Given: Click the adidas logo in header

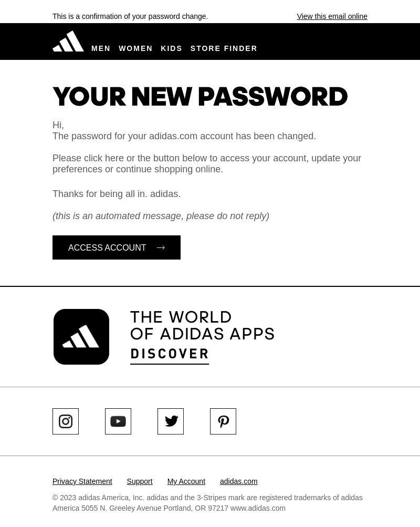Looking at the screenshot, I should [x=68, y=42].
